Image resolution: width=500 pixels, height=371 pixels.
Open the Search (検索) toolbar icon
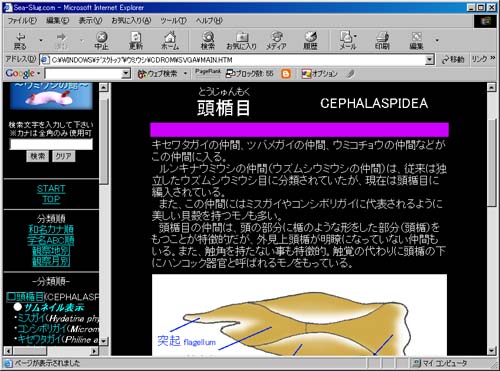tap(208, 40)
